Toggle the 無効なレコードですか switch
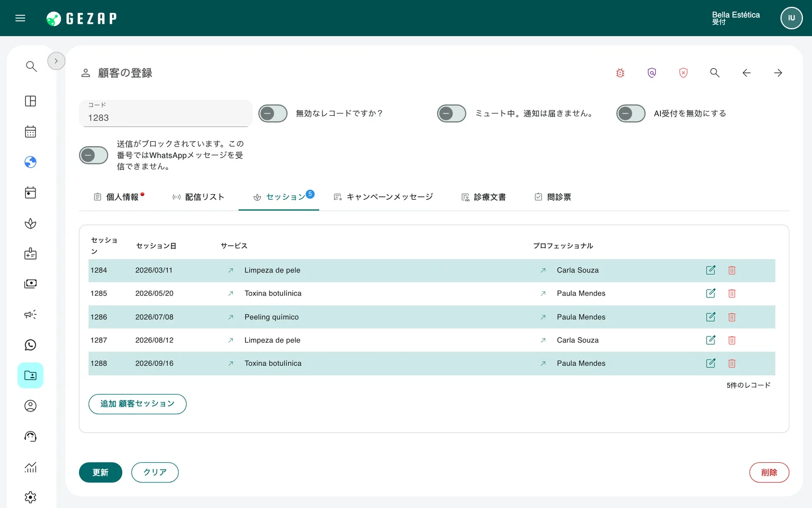The height and width of the screenshot is (508, 812). coord(273,113)
